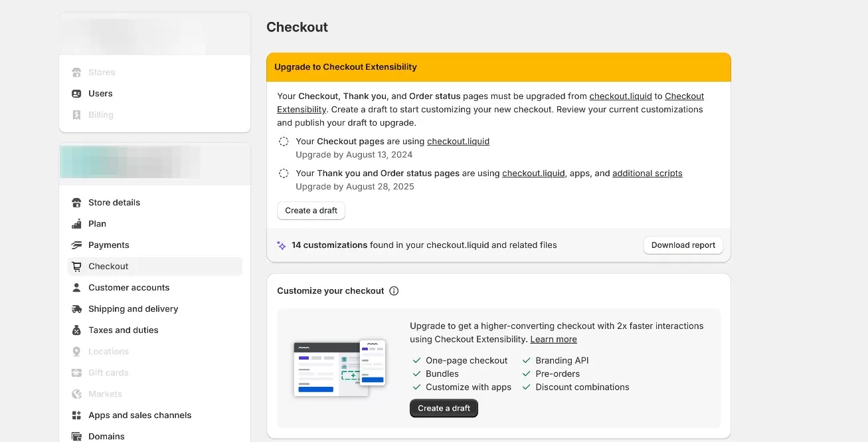This screenshot has height=442, width=868.
Task: Click the Checkout cart icon
Action: (76, 267)
